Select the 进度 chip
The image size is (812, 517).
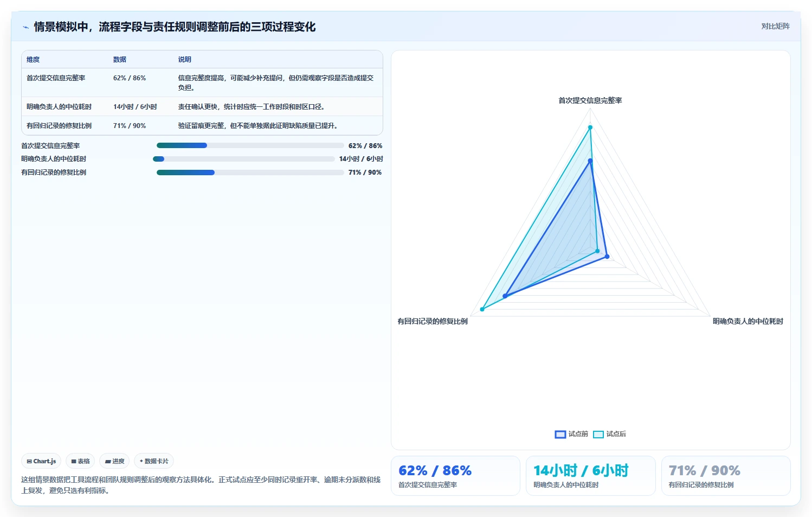tap(114, 461)
